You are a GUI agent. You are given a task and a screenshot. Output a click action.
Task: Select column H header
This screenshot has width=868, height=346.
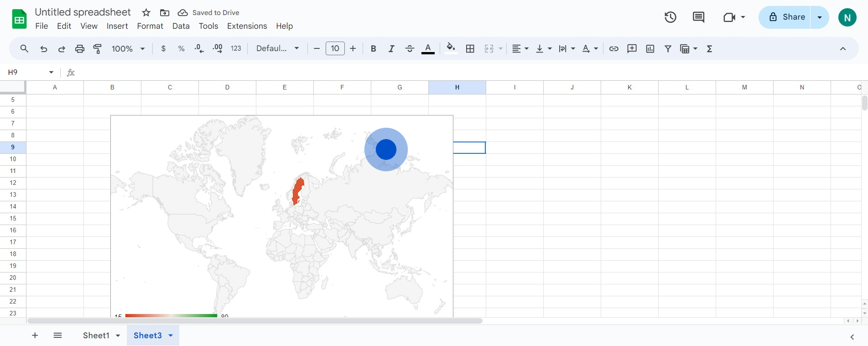point(457,87)
